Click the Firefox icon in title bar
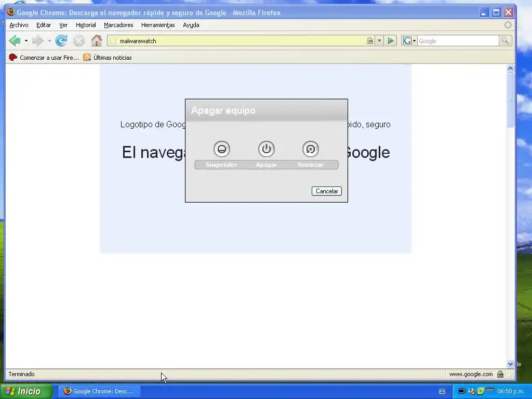The image size is (532, 399). 11,12
